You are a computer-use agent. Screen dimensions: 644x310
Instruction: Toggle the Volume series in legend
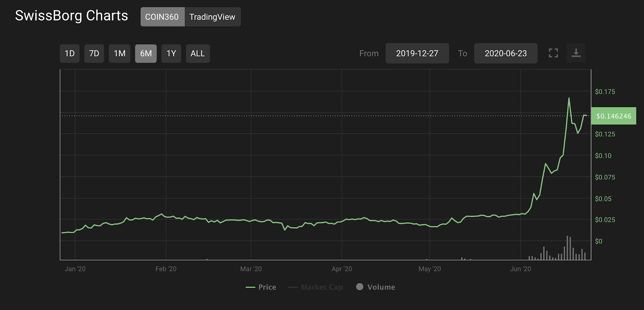[x=376, y=287]
